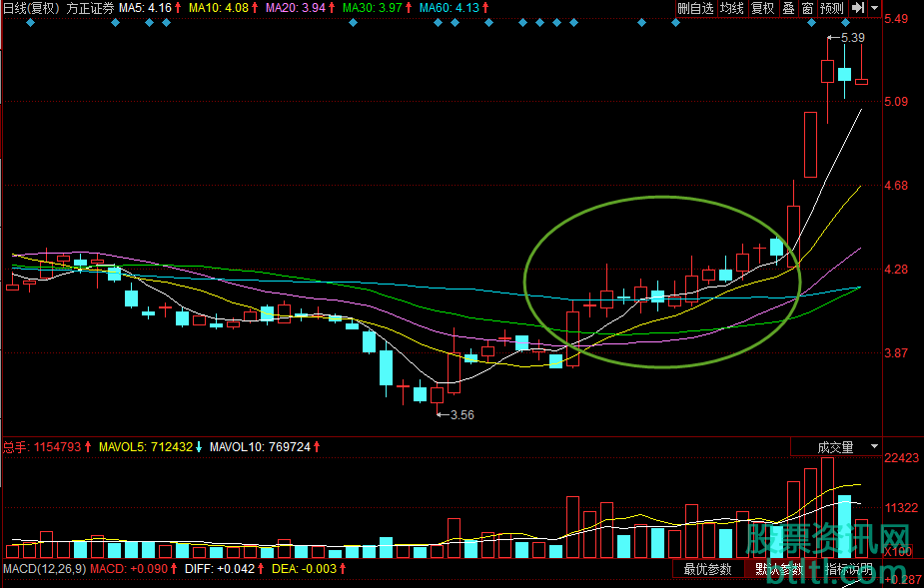The height and width of the screenshot is (588, 924).
Task: Open the 成交量 indicator dropdown
Action: (874, 447)
